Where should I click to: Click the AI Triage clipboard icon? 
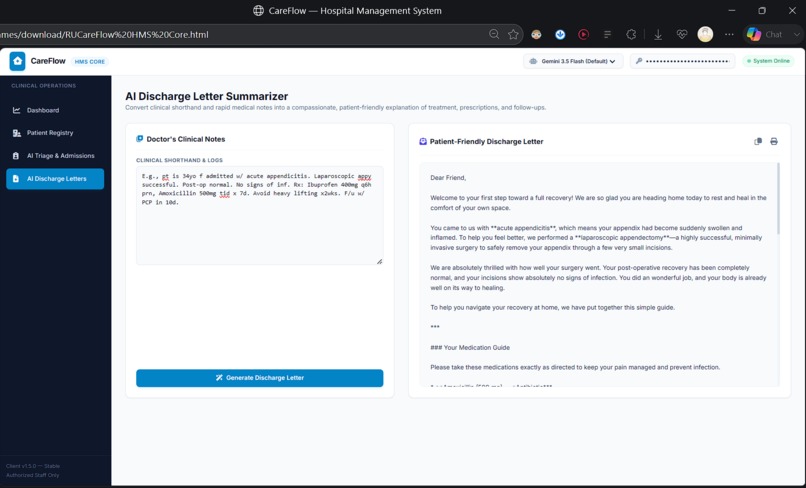click(16, 156)
